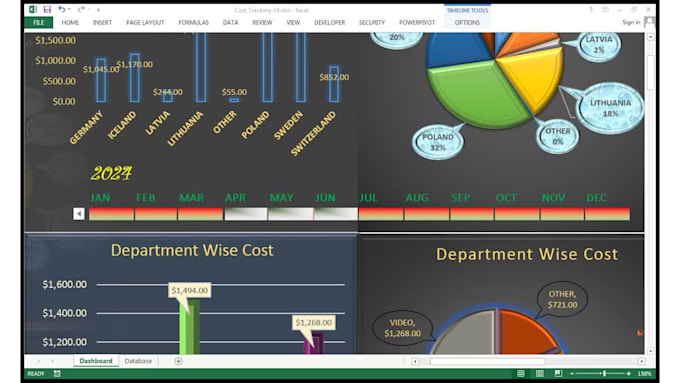Click the $1,494.00 bar data label

[x=190, y=290]
